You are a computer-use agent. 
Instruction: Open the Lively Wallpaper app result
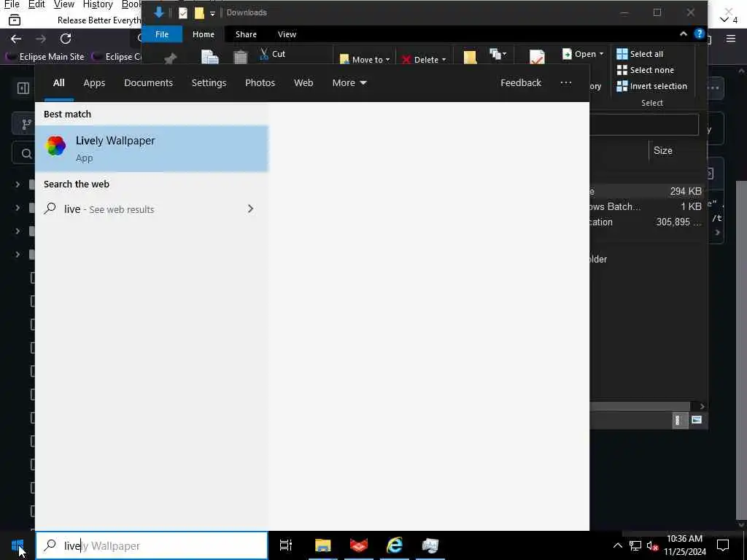coord(152,149)
